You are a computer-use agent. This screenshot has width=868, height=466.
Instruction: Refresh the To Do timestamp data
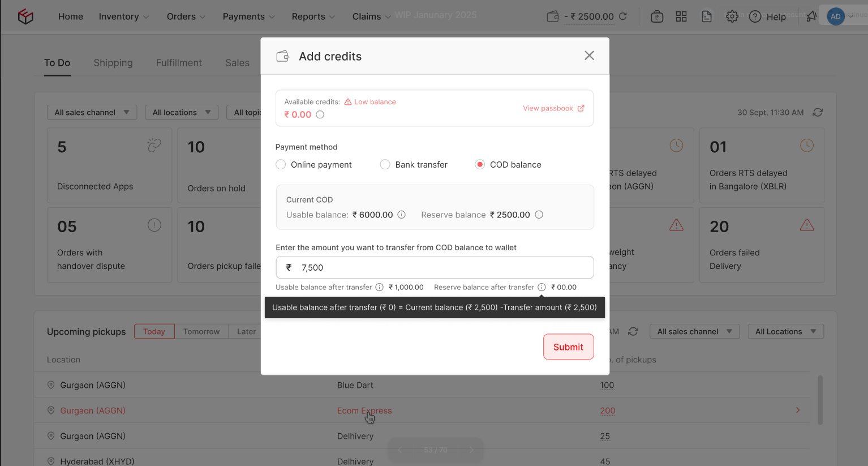[x=818, y=113]
